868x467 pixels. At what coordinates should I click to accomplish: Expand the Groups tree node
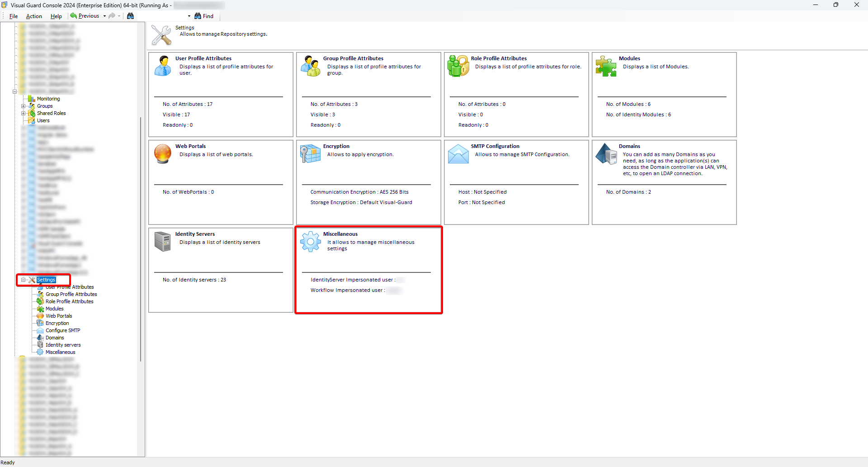point(24,106)
